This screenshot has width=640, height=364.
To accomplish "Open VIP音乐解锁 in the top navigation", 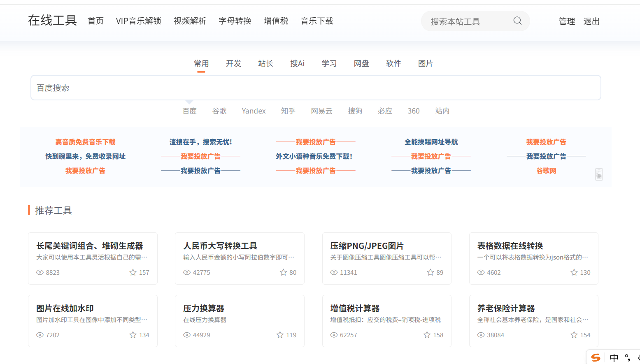I will (138, 21).
